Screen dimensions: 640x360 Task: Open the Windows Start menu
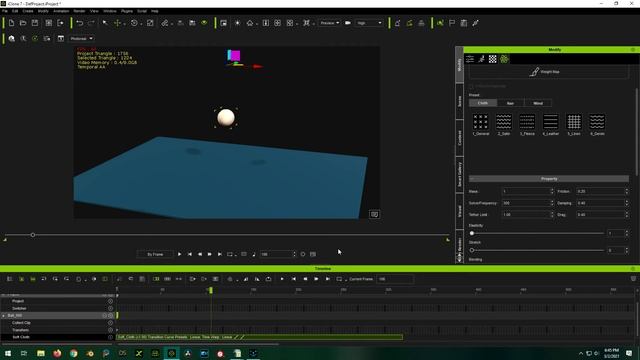8,353
